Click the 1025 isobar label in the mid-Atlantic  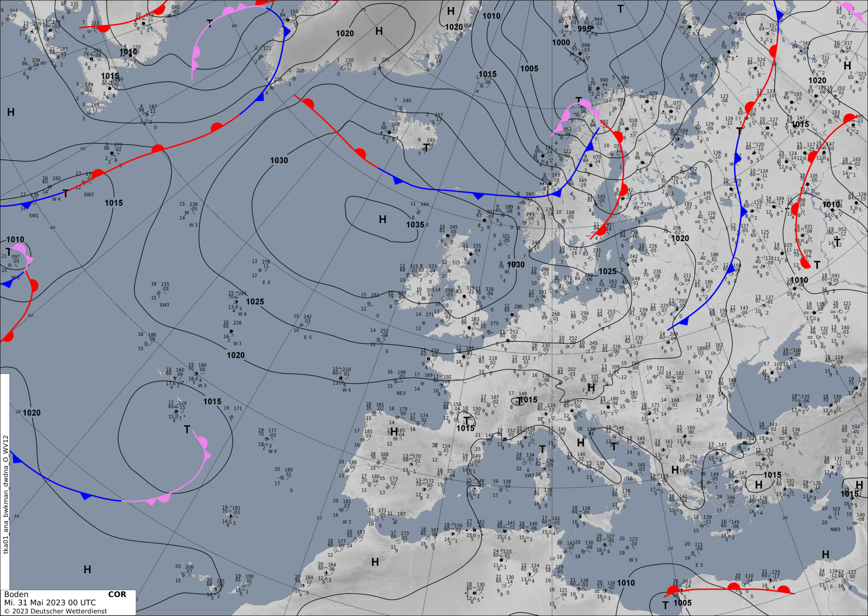coord(255,301)
